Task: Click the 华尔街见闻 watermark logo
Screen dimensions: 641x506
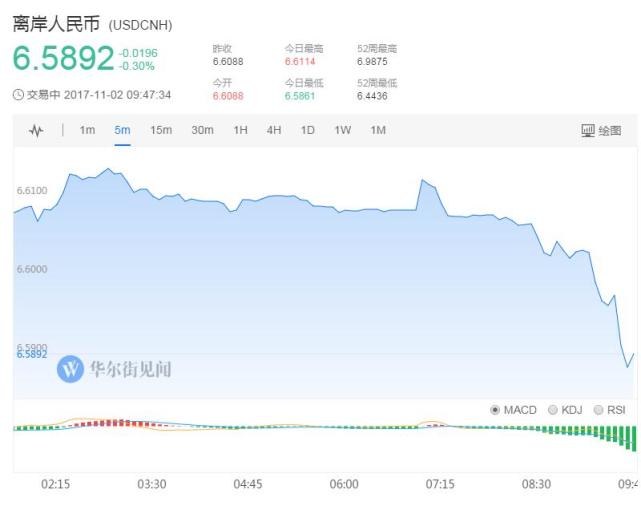Action: [70, 369]
